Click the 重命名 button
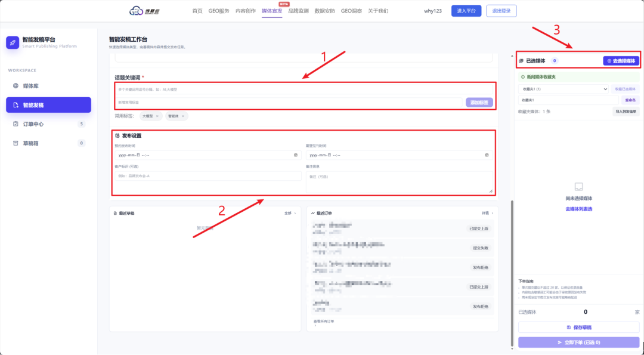The width and height of the screenshot is (644, 355). click(630, 100)
